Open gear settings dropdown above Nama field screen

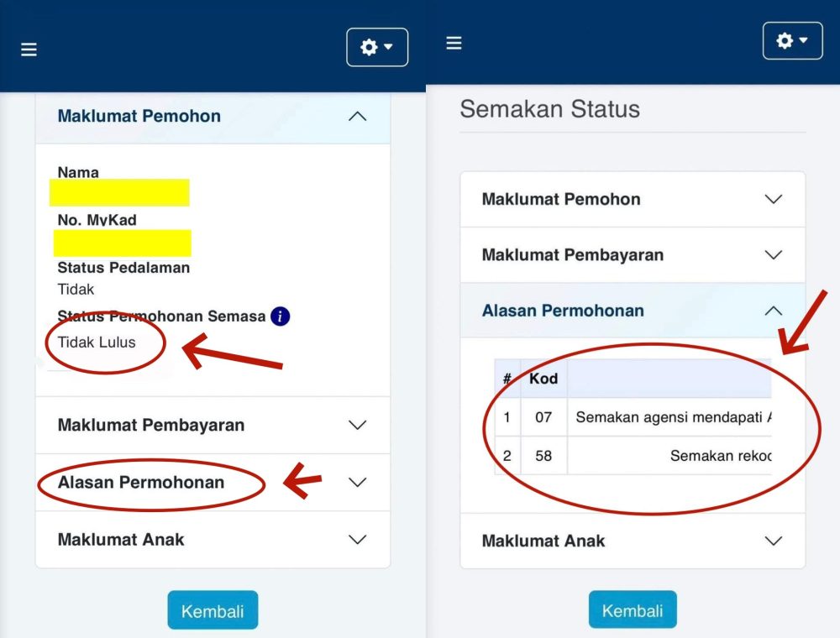[x=376, y=48]
